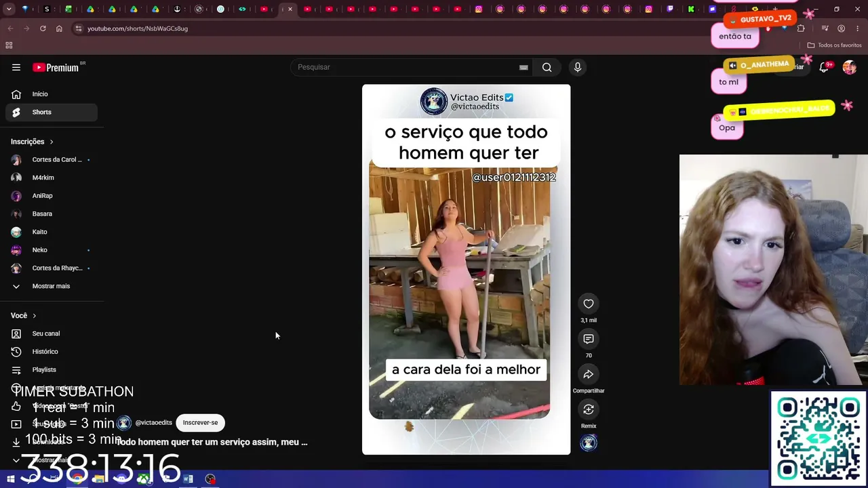Reload the YouTube page
This screenshot has height=488, width=868.
coord(43,28)
